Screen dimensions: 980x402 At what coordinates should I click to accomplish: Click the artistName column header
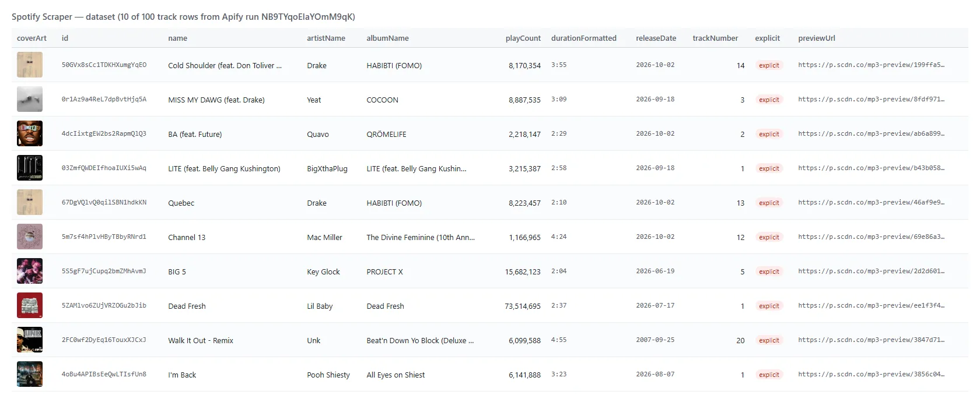(326, 38)
